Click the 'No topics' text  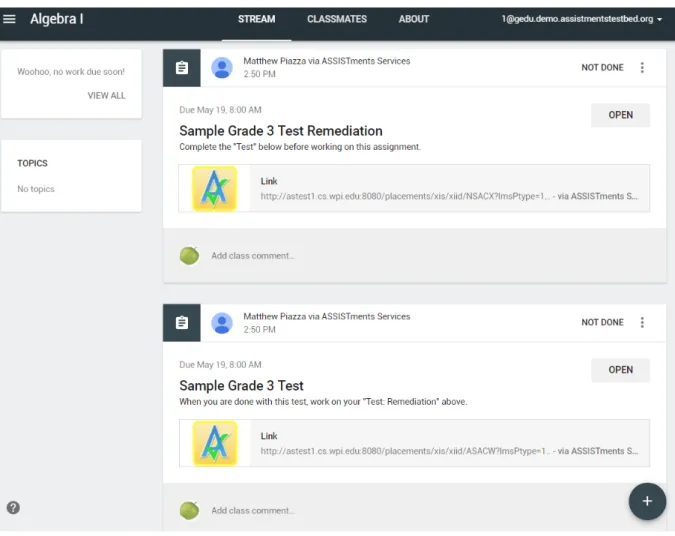coord(36,189)
